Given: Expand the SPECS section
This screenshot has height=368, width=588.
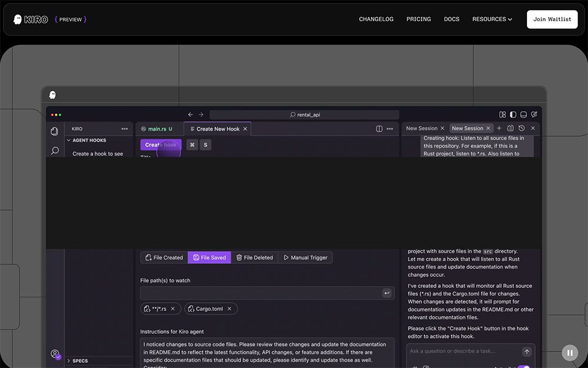Looking at the screenshot, I should pyautogui.click(x=78, y=361).
